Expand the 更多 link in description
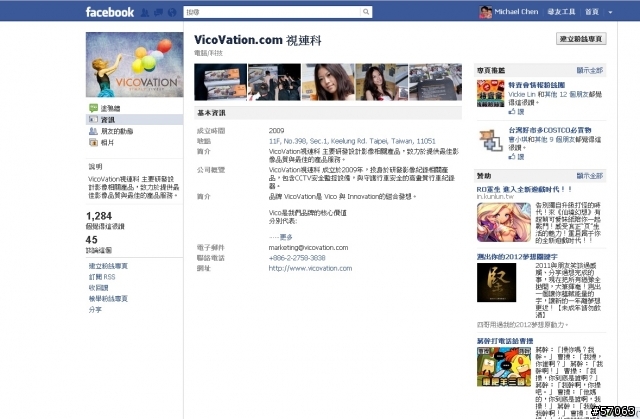This screenshot has width=640, height=419. pos(286,237)
